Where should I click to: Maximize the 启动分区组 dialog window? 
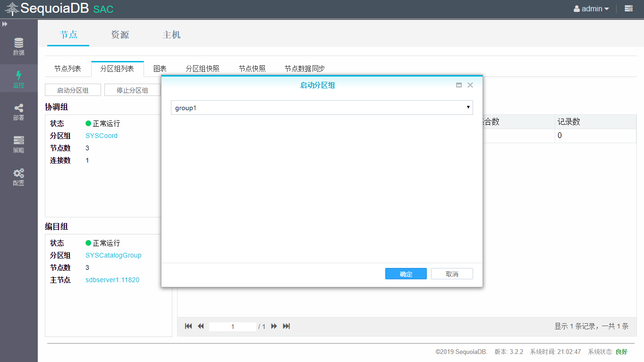coord(458,85)
